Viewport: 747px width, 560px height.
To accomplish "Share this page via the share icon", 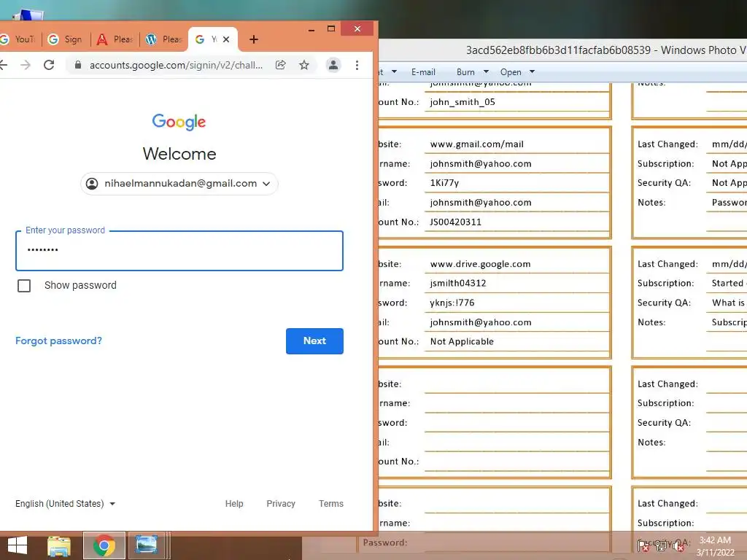I will pyautogui.click(x=281, y=65).
